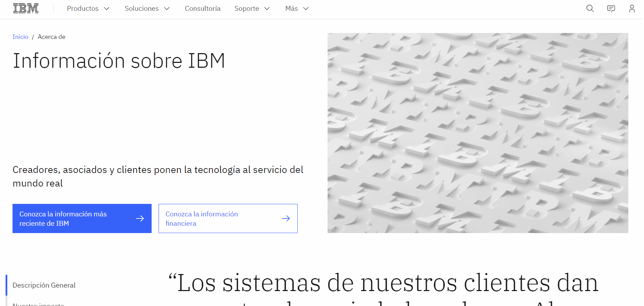Open the Consultoría menu item
This screenshot has height=306, width=644.
click(x=202, y=8)
